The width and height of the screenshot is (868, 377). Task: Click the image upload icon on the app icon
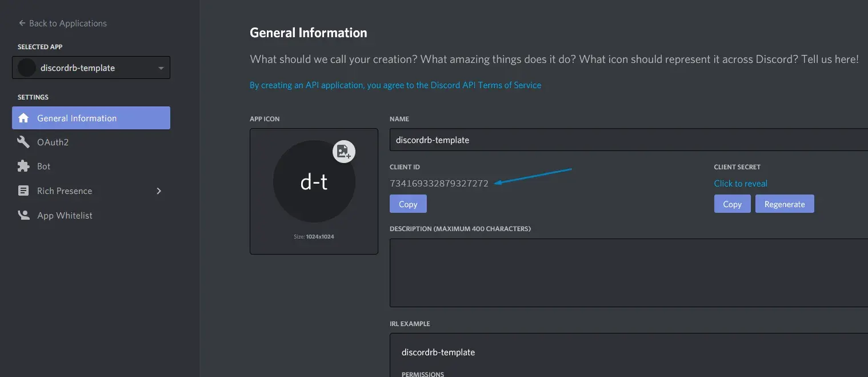tap(343, 151)
